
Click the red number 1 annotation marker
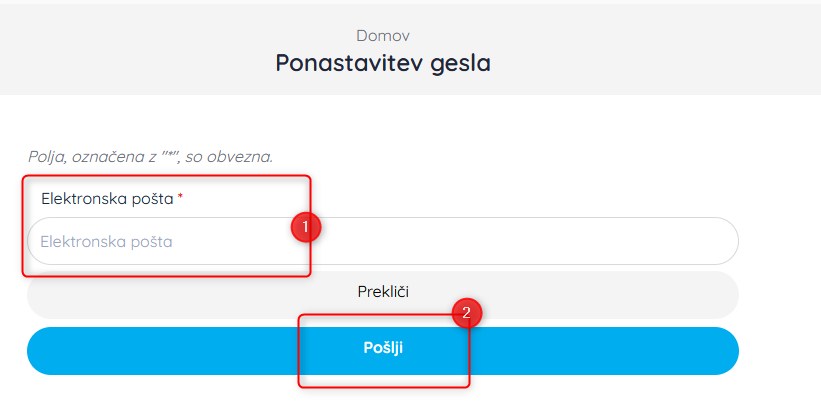point(306,227)
